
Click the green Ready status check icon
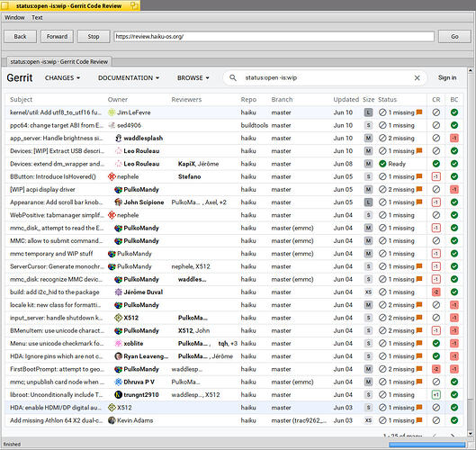pyautogui.click(x=382, y=164)
